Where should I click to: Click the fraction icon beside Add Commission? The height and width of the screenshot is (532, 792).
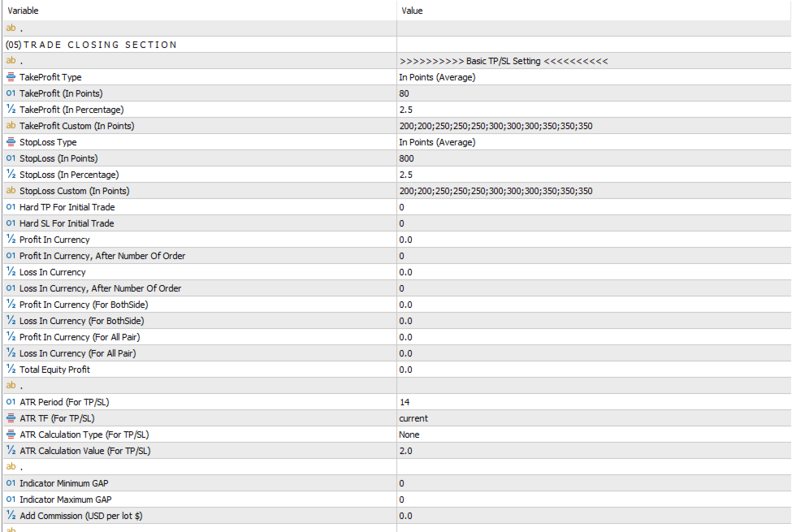point(11,516)
